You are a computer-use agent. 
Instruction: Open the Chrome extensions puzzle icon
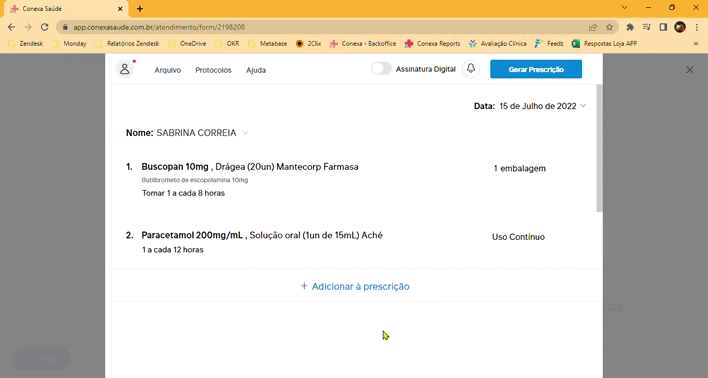(x=630, y=27)
